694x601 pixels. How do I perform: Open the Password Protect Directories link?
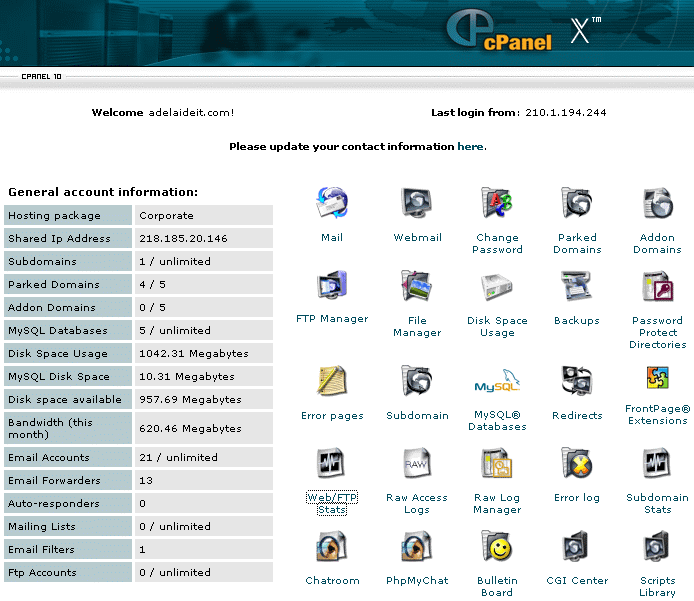click(x=657, y=333)
